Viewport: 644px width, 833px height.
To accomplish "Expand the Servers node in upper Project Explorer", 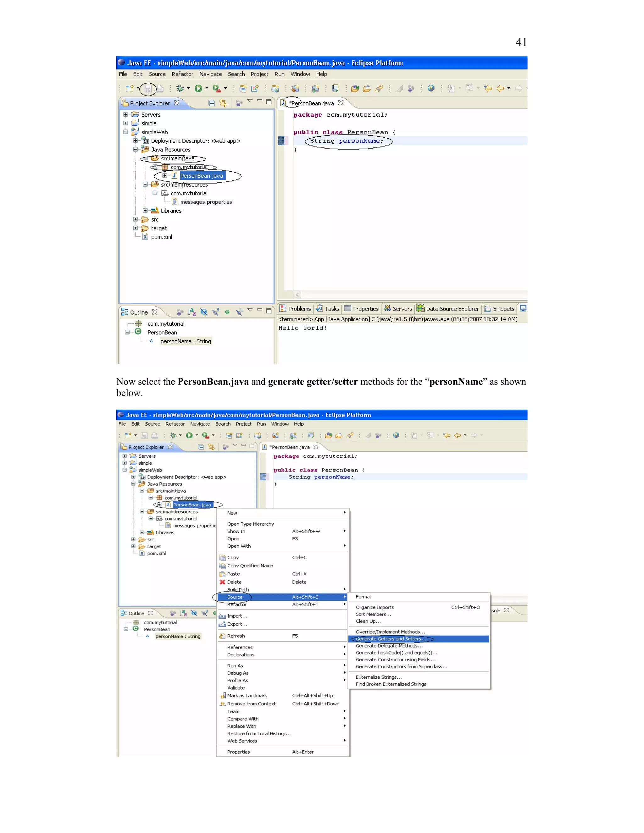I will [x=125, y=114].
